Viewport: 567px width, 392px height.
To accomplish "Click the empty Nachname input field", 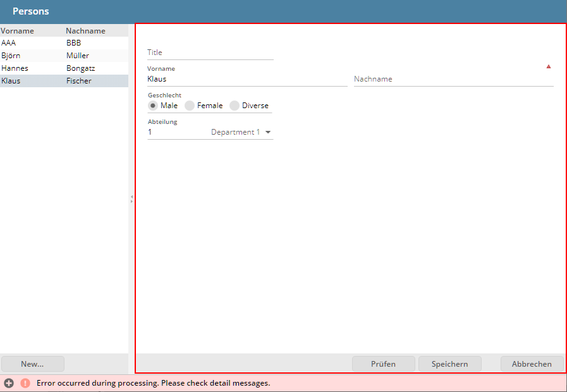I will click(453, 79).
